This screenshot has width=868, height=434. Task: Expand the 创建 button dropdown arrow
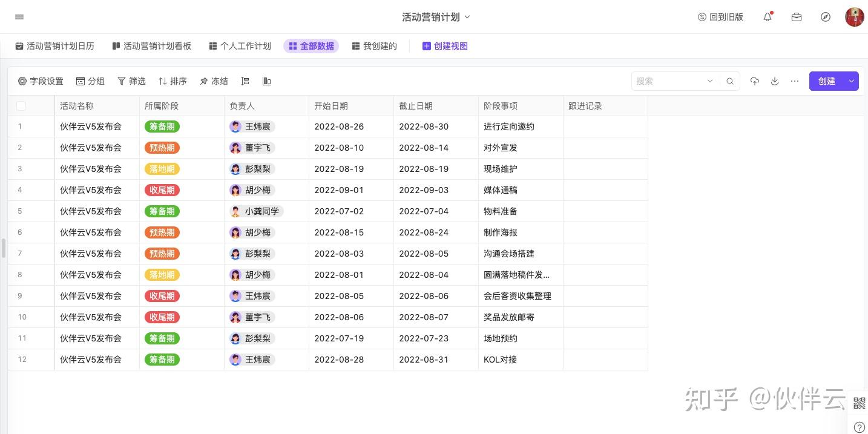852,81
